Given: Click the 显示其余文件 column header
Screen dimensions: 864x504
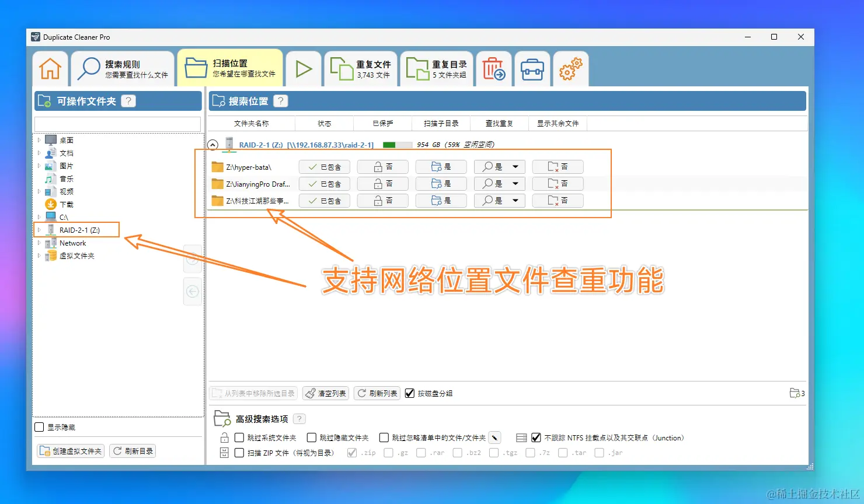Looking at the screenshot, I should click(558, 124).
